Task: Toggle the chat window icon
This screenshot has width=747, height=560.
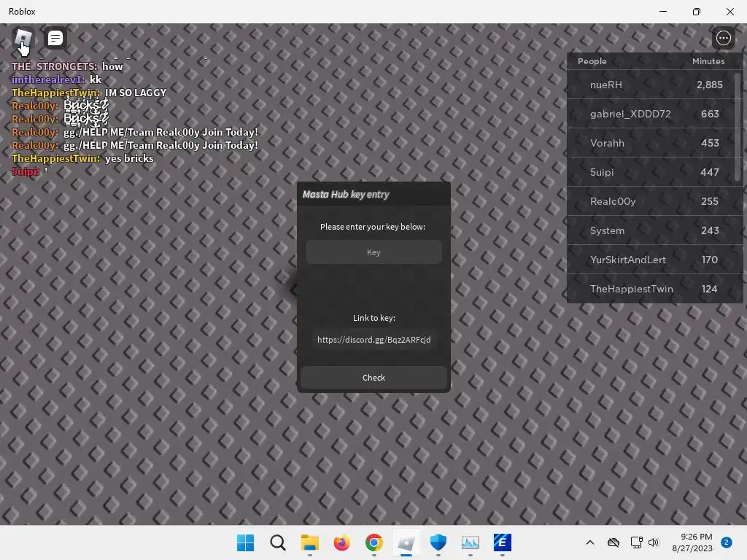Action: (55, 38)
